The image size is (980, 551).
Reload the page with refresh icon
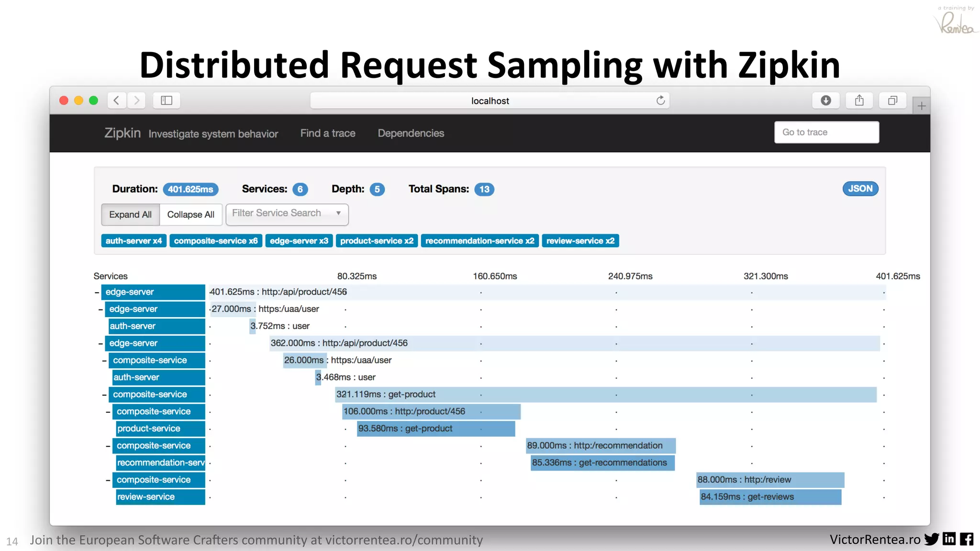(660, 100)
